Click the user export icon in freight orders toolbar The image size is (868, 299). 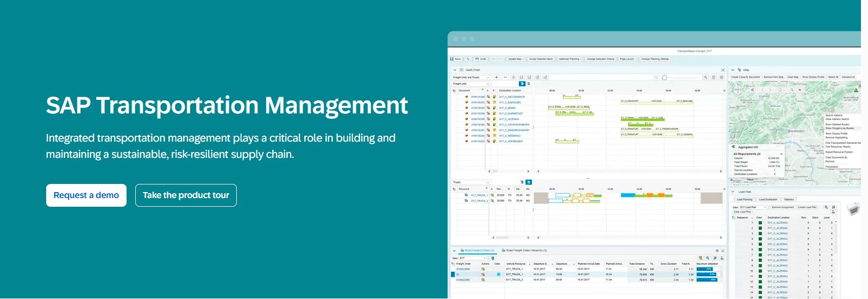pyautogui.click(x=722, y=258)
